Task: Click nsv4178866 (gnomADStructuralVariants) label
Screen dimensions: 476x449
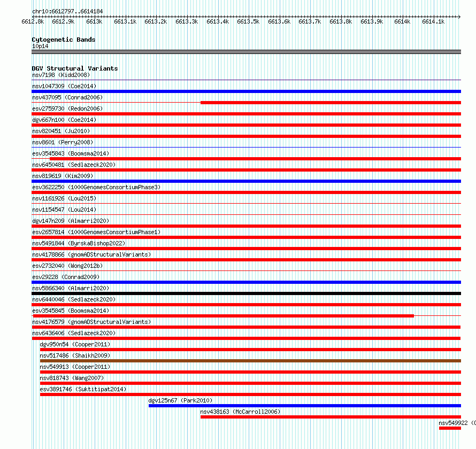Action: (91, 254)
